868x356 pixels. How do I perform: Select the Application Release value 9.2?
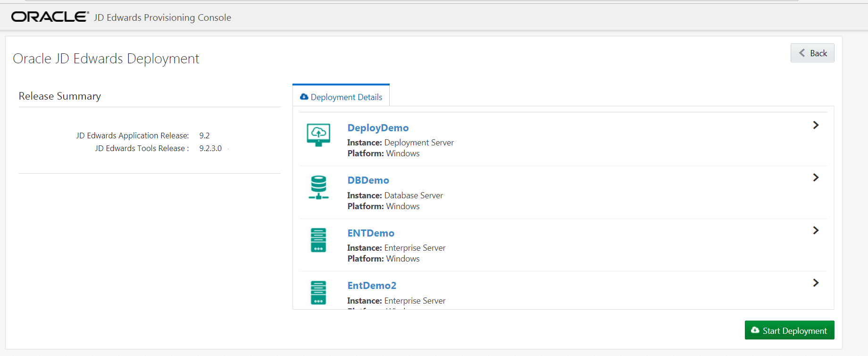pos(204,136)
